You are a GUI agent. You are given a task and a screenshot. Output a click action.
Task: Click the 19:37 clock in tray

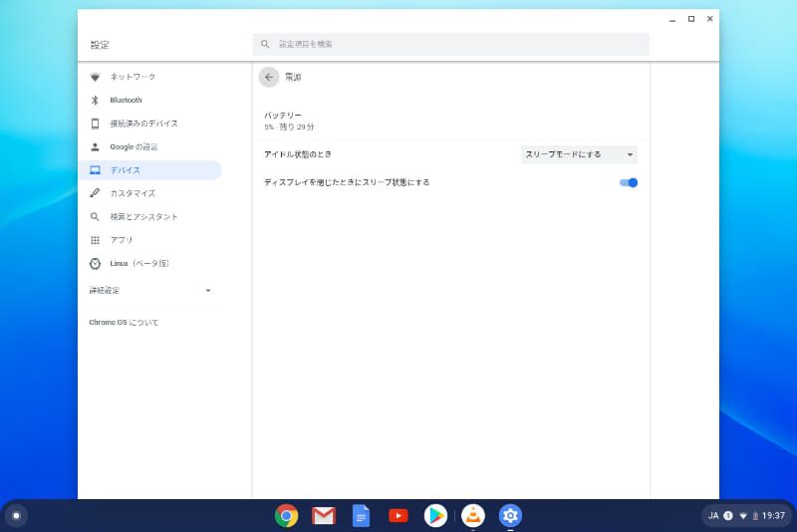(773, 516)
